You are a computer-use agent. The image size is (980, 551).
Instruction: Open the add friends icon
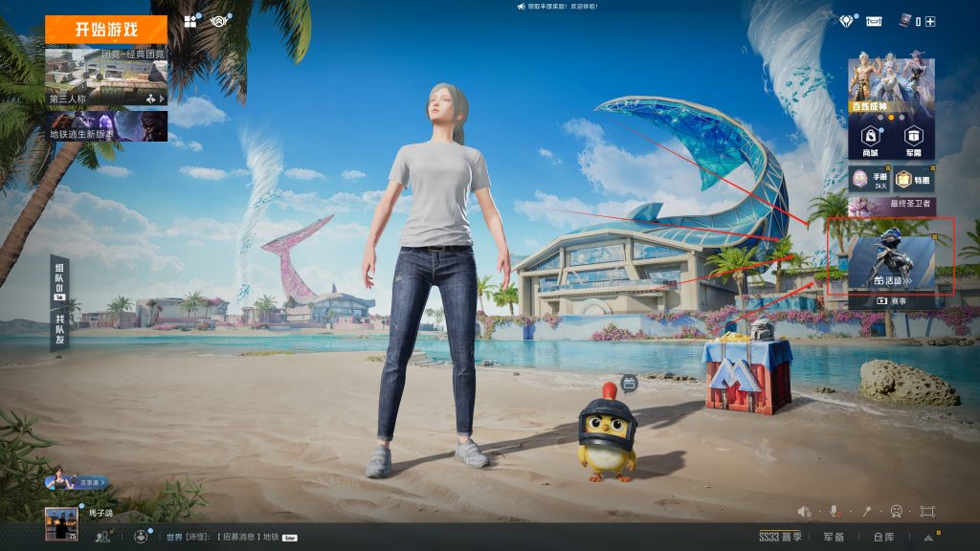pos(103,536)
